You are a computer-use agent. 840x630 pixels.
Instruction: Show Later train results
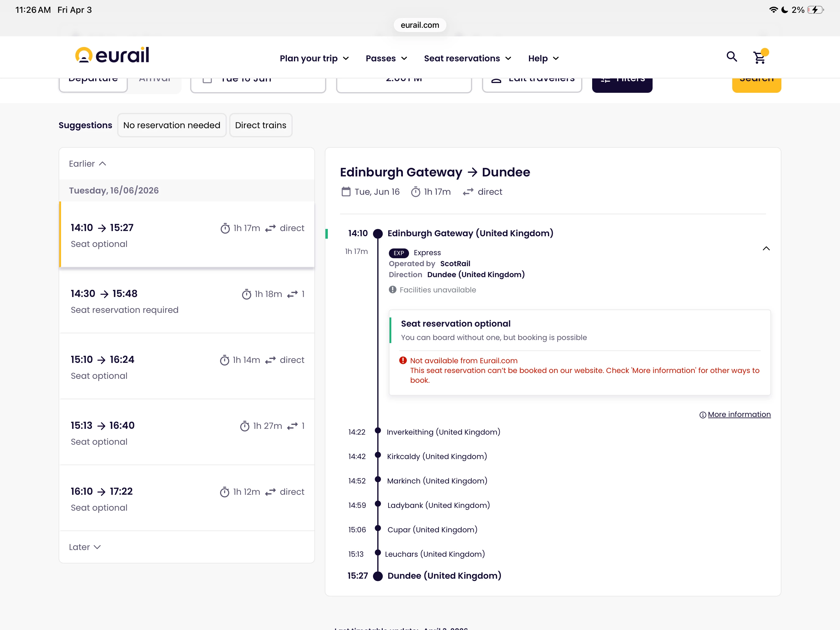pos(85,547)
